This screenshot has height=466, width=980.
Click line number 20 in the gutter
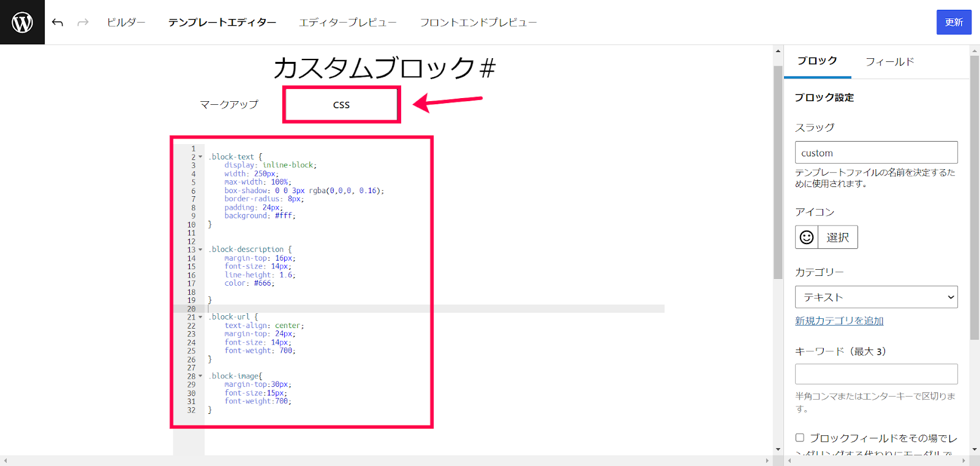point(191,309)
